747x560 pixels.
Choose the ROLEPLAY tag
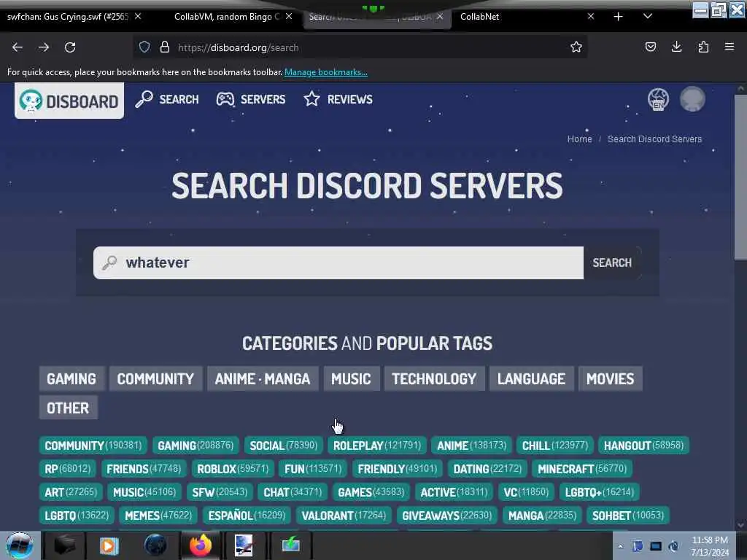click(x=377, y=446)
